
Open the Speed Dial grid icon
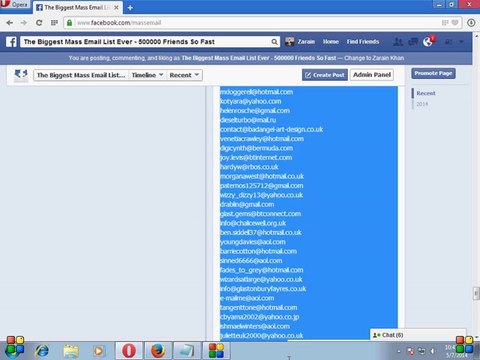click(54, 23)
